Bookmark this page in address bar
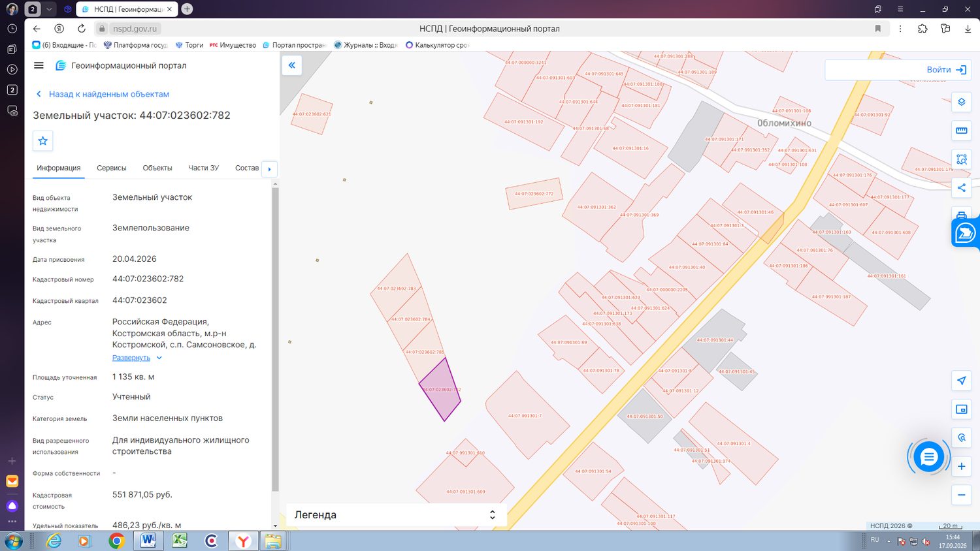The width and height of the screenshot is (980, 551). coord(877,29)
